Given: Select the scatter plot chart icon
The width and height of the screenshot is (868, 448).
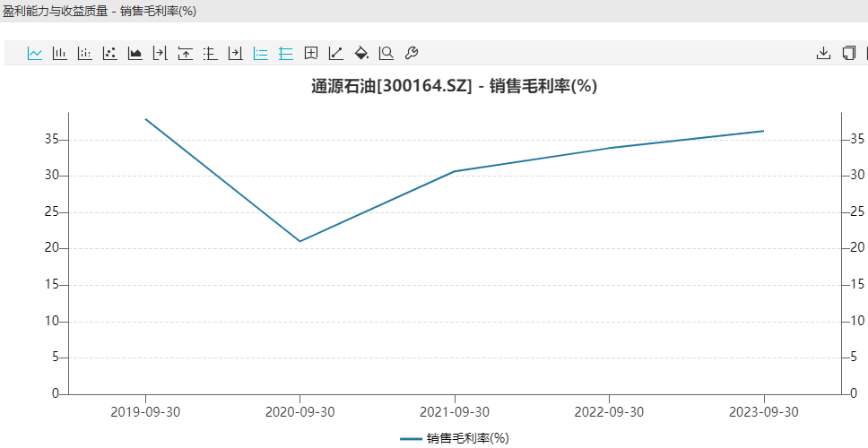Looking at the screenshot, I should point(110,53).
